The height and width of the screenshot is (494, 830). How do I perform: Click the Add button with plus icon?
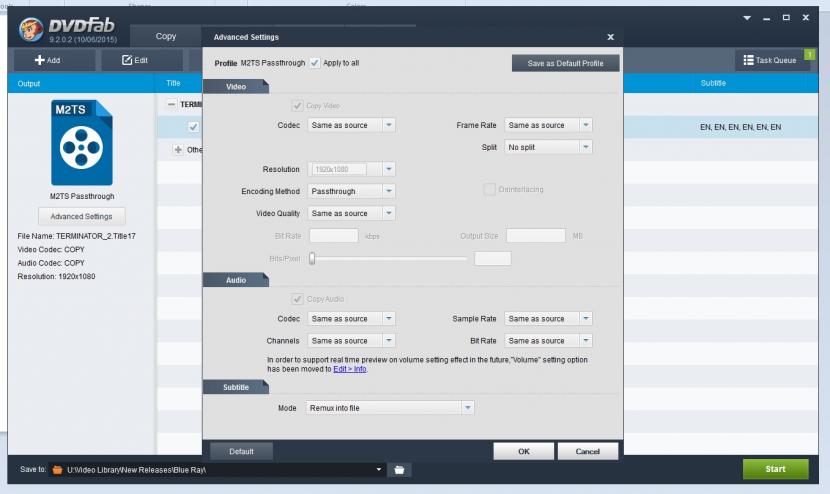[47, 60]
